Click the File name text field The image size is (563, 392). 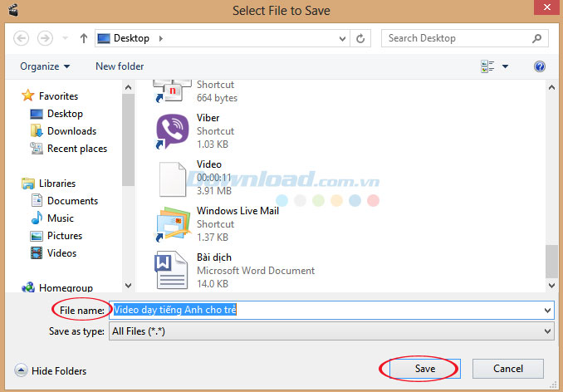pos(325,310)
